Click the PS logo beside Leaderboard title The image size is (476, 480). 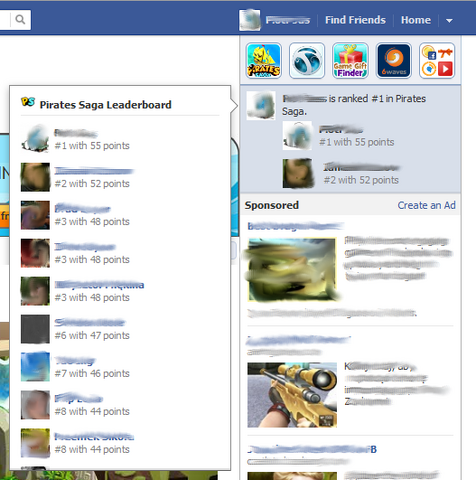click(28, 102)
